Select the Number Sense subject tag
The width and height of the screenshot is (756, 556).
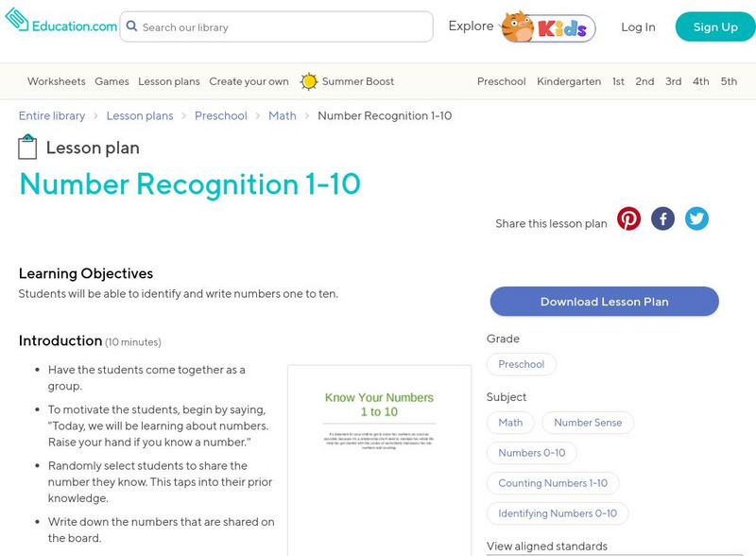point(588,423)
